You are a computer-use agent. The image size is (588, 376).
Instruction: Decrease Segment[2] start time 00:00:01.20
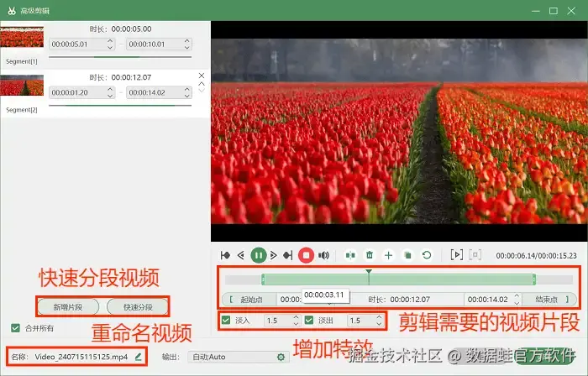[110, 96]
